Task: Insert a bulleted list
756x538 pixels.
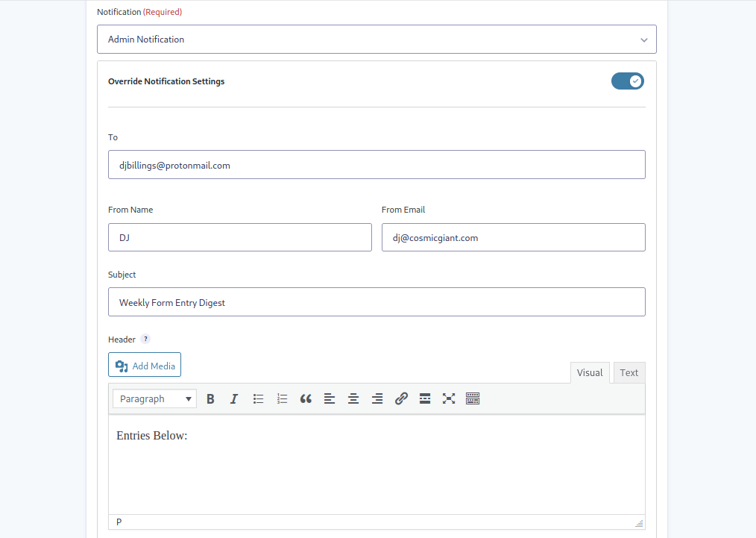Action: [x=258, y=398]
